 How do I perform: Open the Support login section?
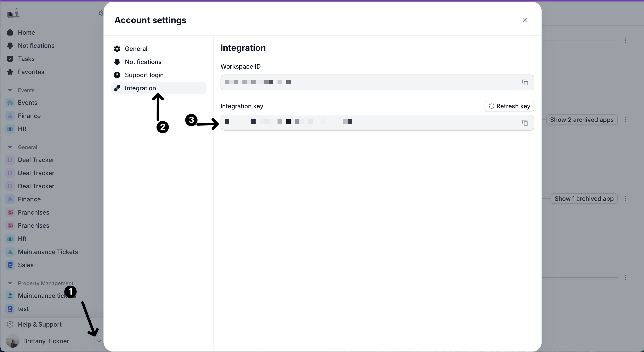144,75
